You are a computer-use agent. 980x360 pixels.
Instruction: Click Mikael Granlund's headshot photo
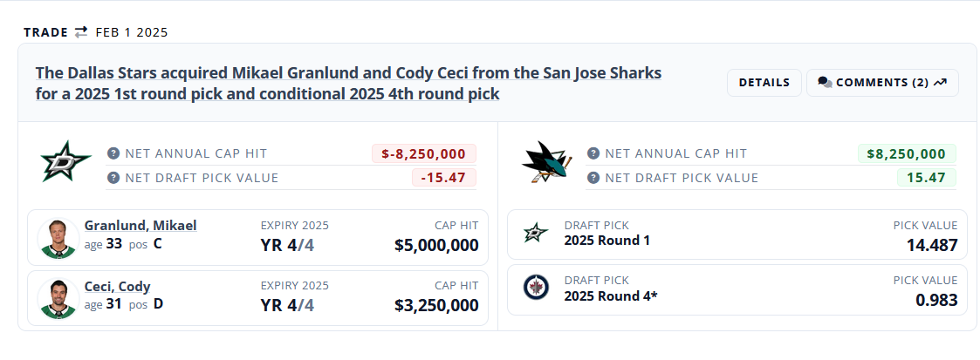coord(58,238)
